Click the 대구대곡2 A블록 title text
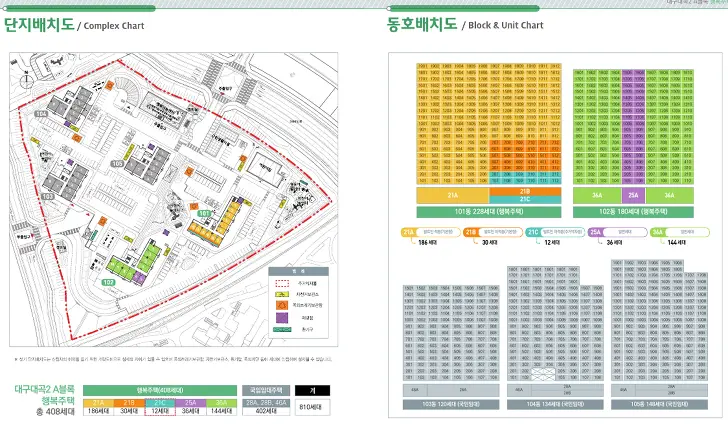This screenshot has height=424, width=728. 44,389
